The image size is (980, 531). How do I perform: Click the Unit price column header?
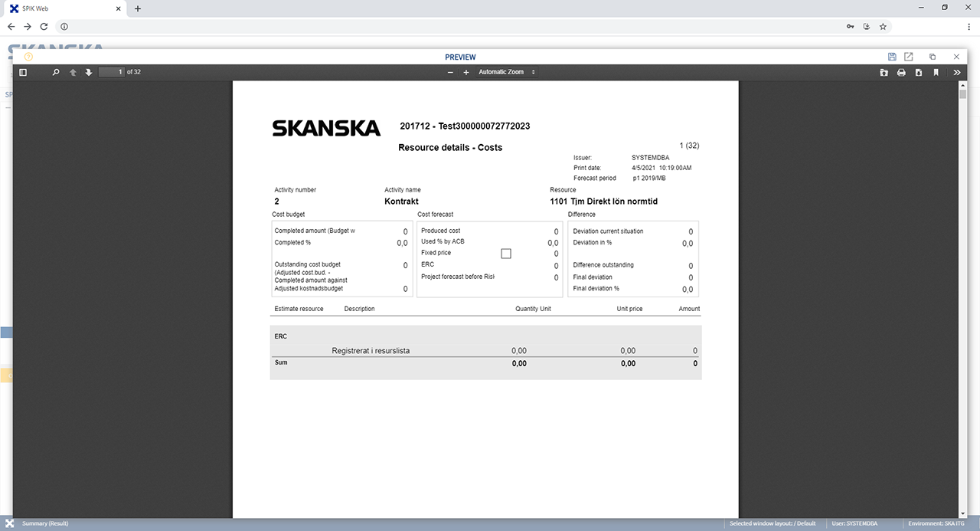(629, 309)
